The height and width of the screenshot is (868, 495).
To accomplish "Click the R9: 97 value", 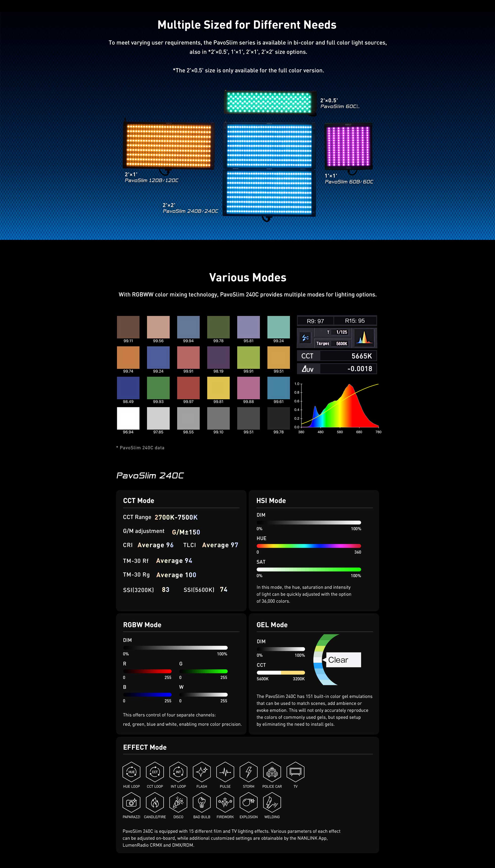I will (x=315, y=321).
